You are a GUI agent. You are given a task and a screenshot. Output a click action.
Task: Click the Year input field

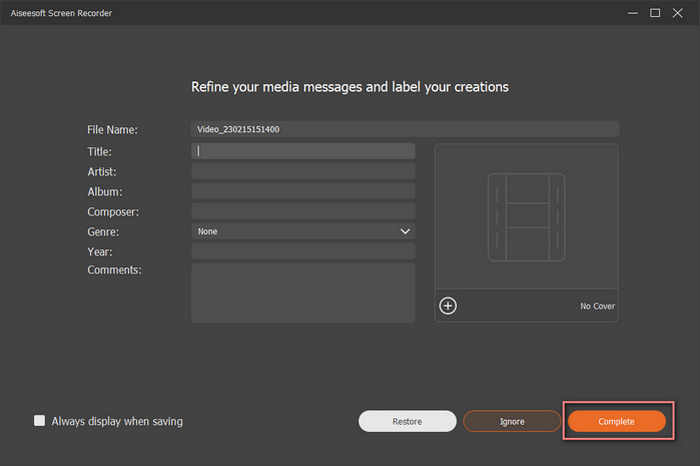coord(303,251)
